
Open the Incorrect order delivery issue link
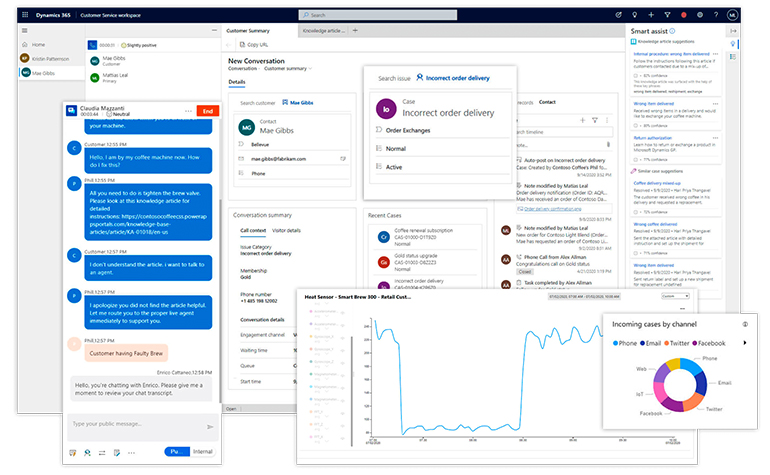(453, 78)
